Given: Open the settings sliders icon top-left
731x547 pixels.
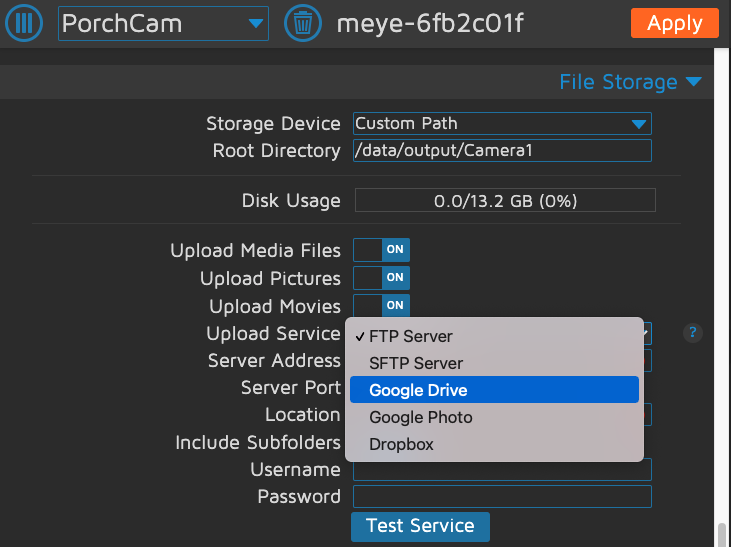Looking at the screenshot, I should coord(24,23).
